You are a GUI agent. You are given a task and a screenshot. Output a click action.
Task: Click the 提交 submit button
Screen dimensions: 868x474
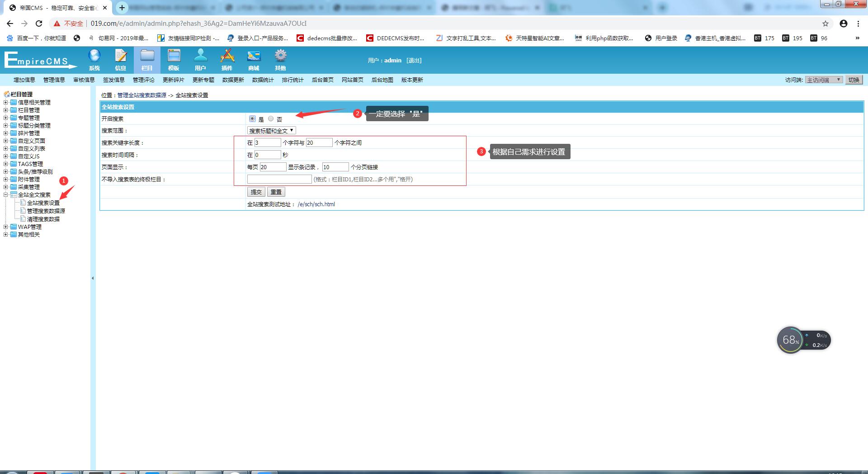[x=256, y=192]
